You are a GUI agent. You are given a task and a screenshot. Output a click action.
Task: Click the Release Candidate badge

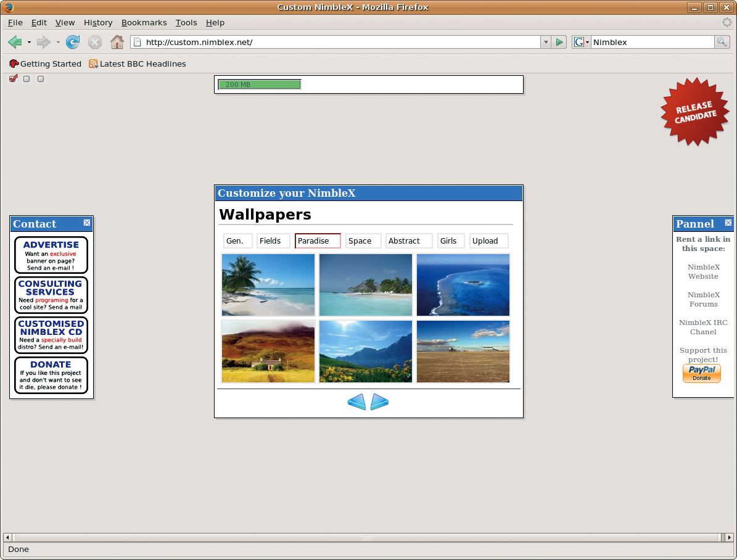point(695,112)
